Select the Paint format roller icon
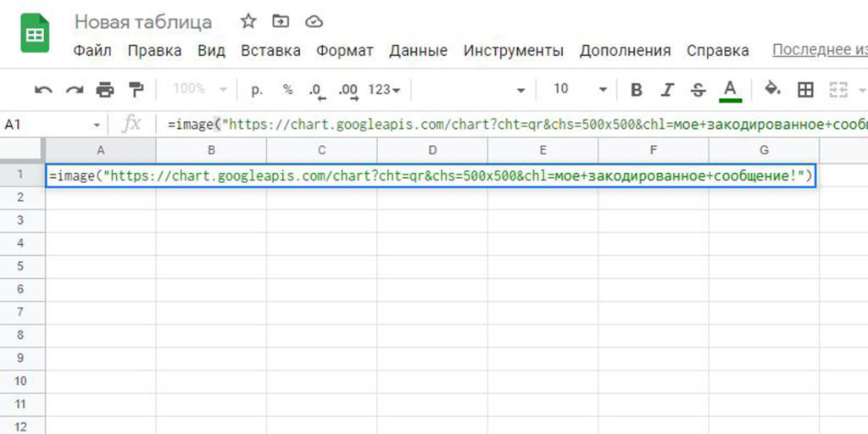This screenshot has width=868, height=434. point(136,90)
